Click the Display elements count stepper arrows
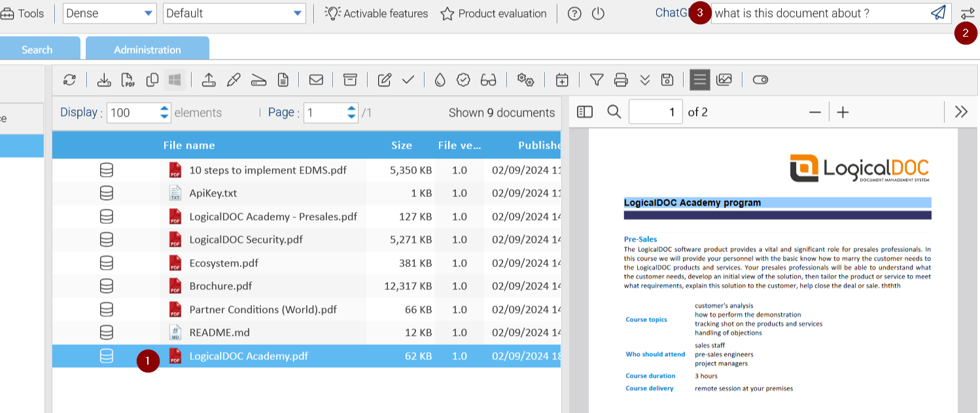Screen dimensions: 980x413 click(164, 113)
